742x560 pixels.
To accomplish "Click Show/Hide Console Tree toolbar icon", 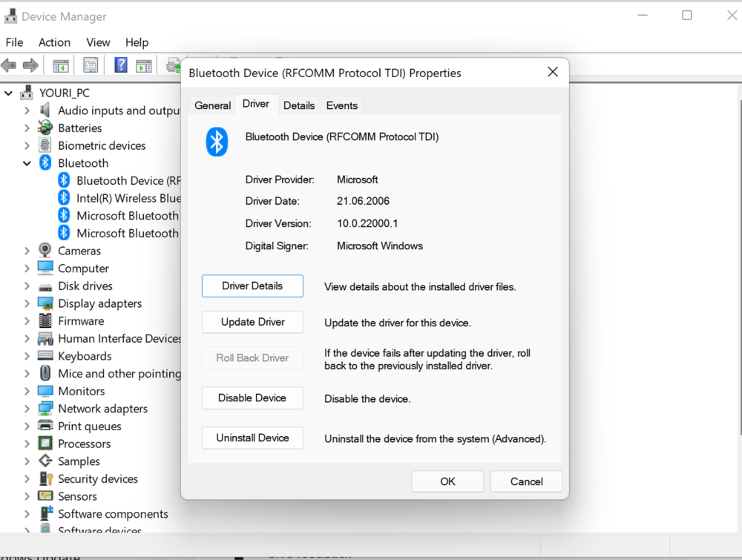I will point(61,66).
